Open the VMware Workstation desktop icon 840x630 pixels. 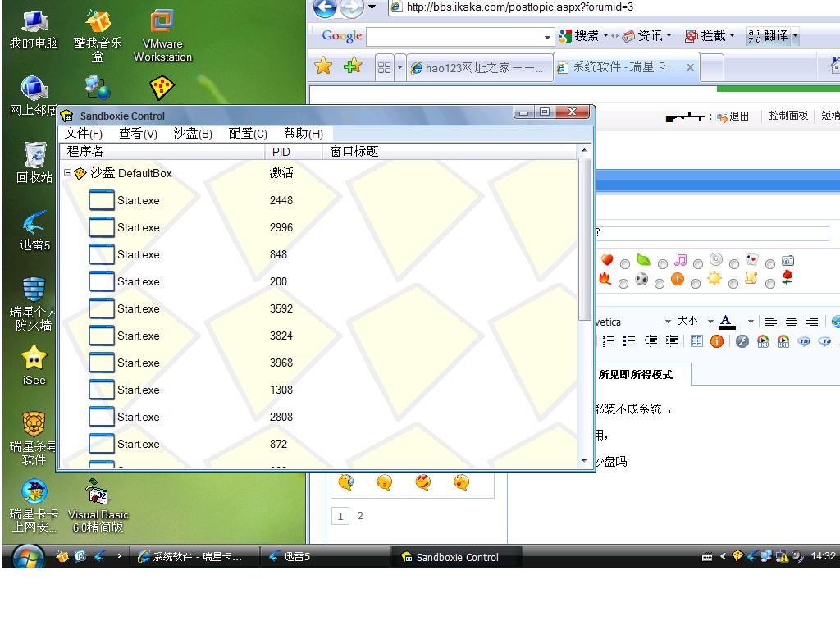pyautogui.click(x=162, y=35)
